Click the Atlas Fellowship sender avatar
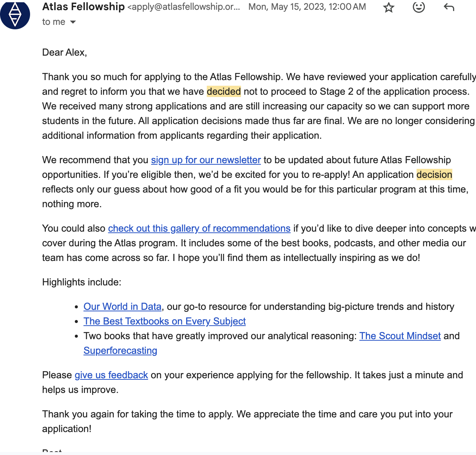This screenshot has height=455, width=476. 15,14
